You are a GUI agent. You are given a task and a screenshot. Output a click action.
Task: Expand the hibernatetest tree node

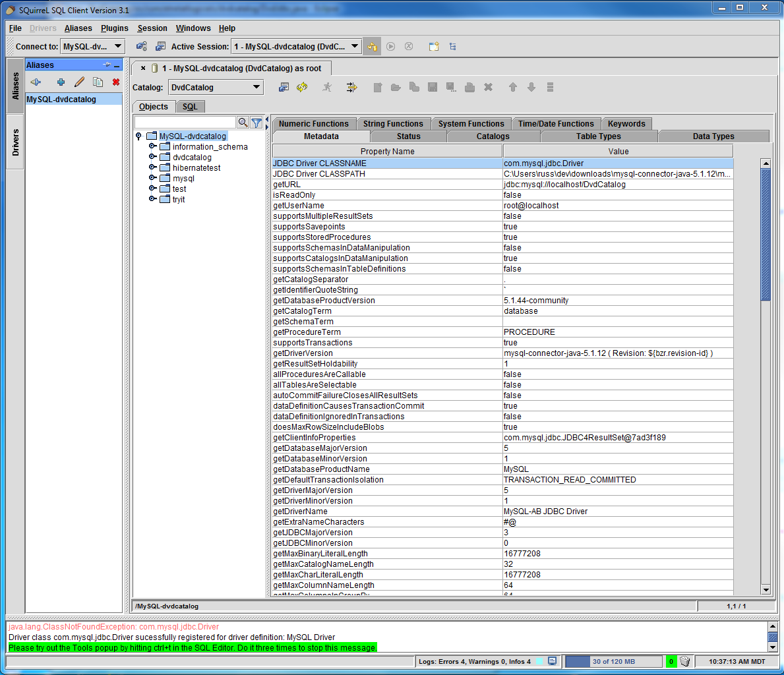tap(152, 167)
